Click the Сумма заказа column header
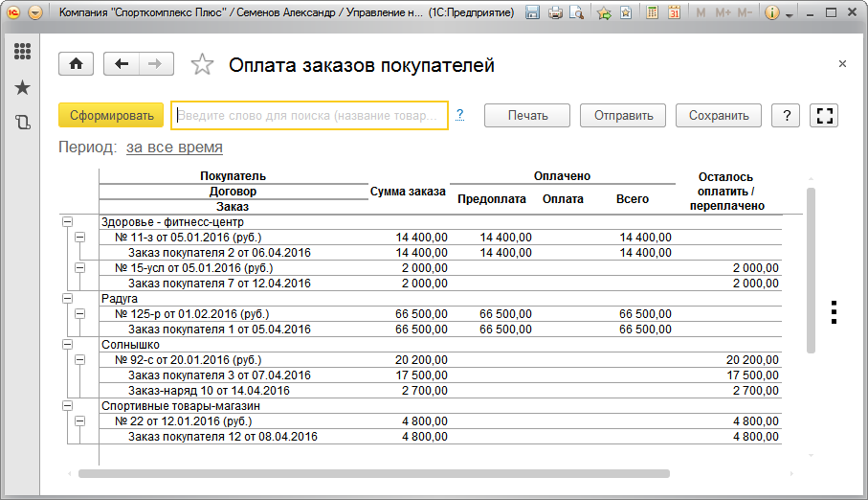Viewport: 868px width, 500px height. click(x=408, y=192)
